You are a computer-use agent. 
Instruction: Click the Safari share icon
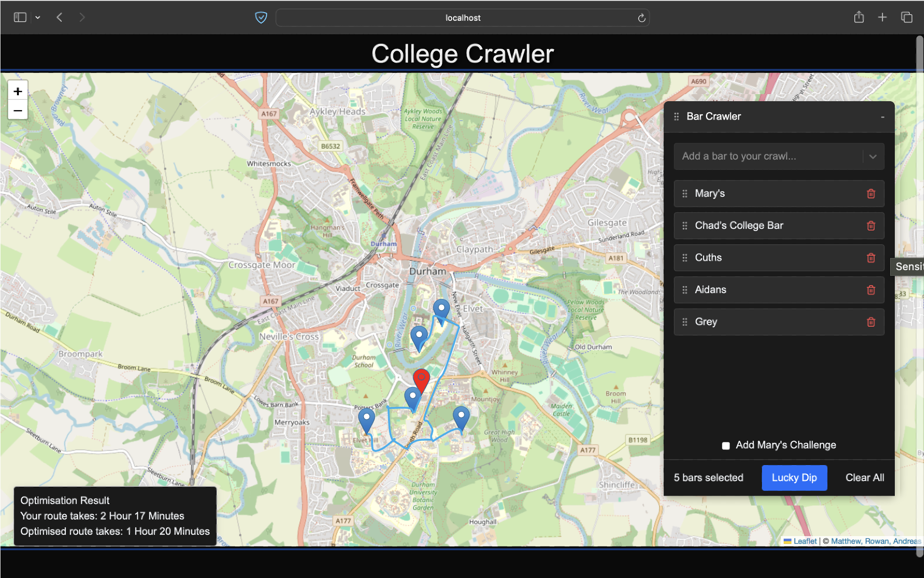click(x=859, y=17)
